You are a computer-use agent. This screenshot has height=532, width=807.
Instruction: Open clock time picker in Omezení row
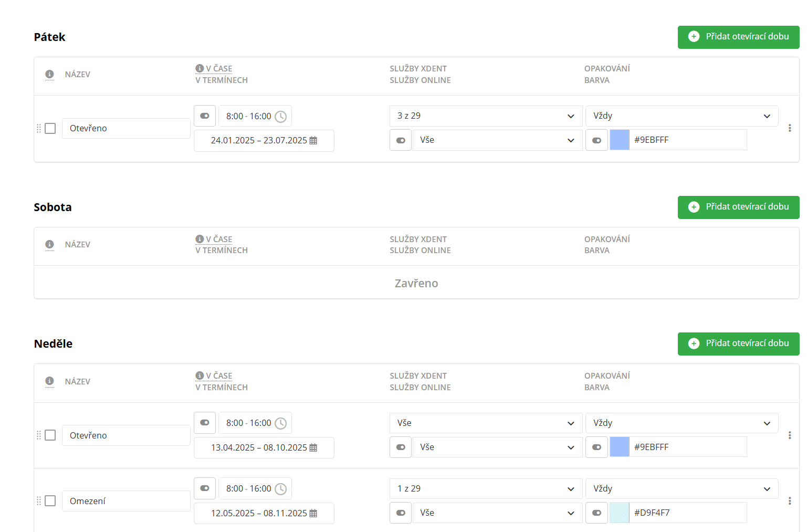click(281, 489)
